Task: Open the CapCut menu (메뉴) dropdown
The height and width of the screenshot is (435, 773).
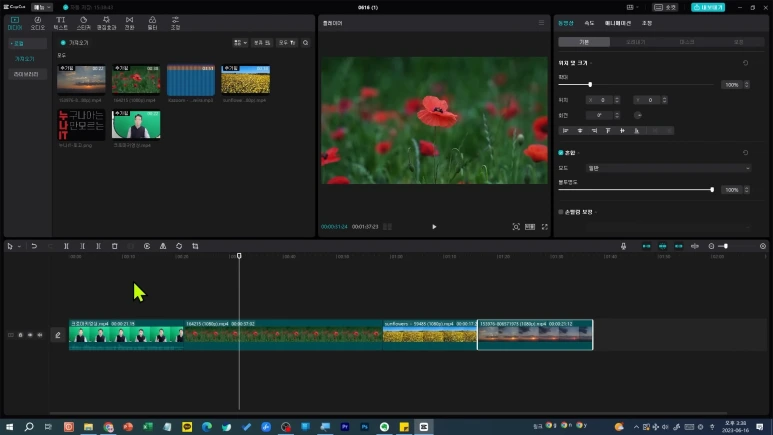Action: [44, 7]
